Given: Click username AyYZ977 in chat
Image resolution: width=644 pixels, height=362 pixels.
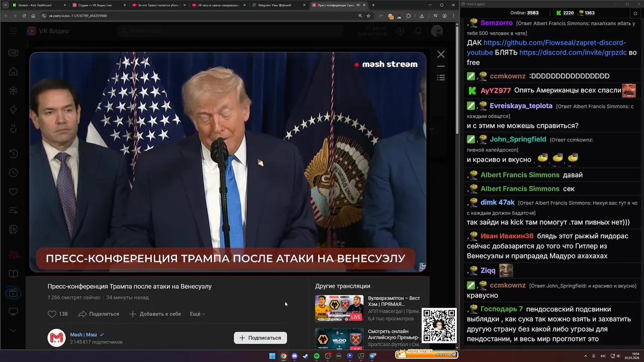Looking at the screenshot, I should [496, 90].
